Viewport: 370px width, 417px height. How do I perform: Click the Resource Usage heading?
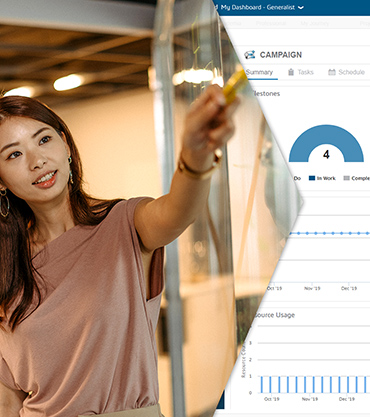[274, 315]
